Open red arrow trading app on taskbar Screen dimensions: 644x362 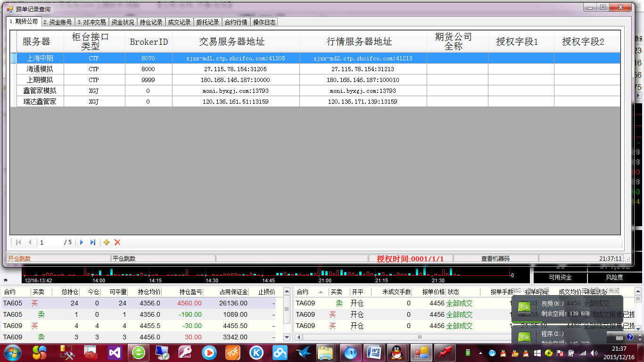(444, 352)
